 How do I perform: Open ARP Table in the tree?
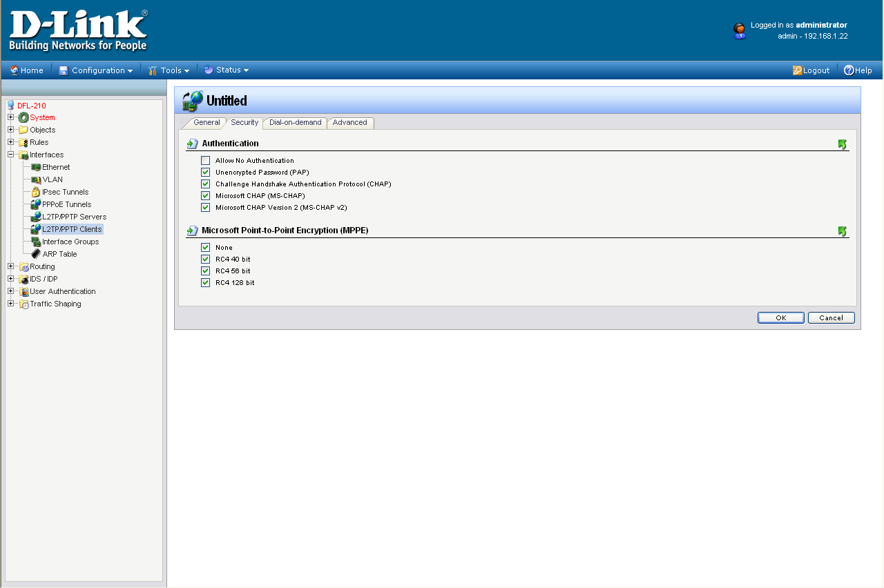[59, 254]
